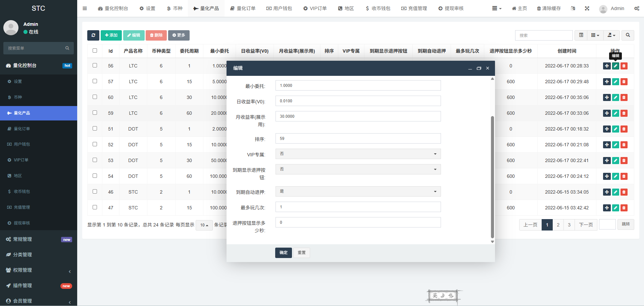The image size is (644, 306).
Task: Toggle the table view list icon
Action: point(581,35)
